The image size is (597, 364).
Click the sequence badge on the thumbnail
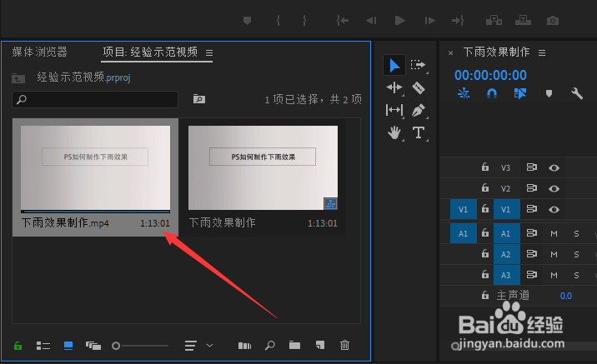[x=330, y=203]
